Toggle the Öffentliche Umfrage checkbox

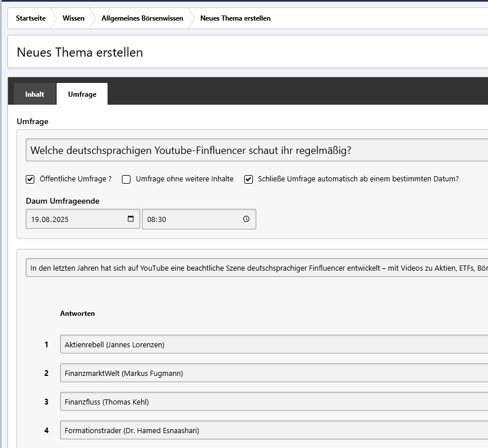(x=30, y=179)
